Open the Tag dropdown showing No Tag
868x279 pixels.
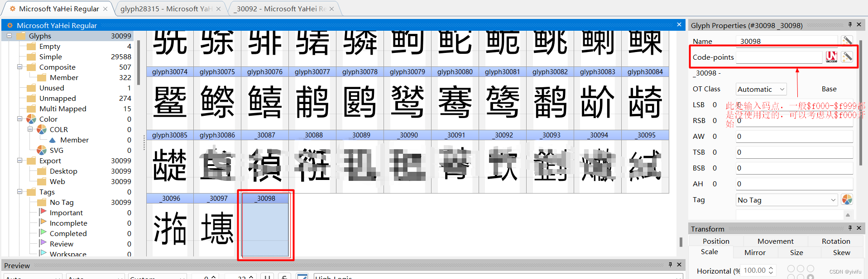[x=787, y=200]
